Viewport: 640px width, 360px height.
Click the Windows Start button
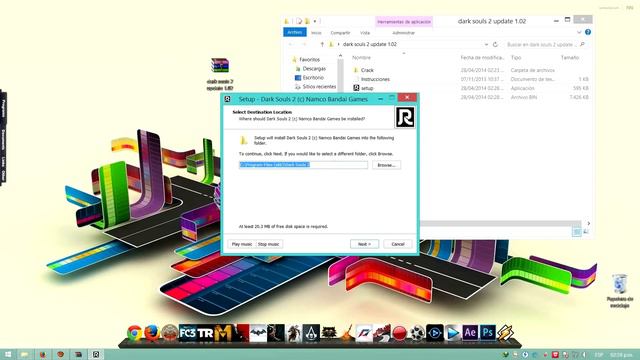click(8, 354)
